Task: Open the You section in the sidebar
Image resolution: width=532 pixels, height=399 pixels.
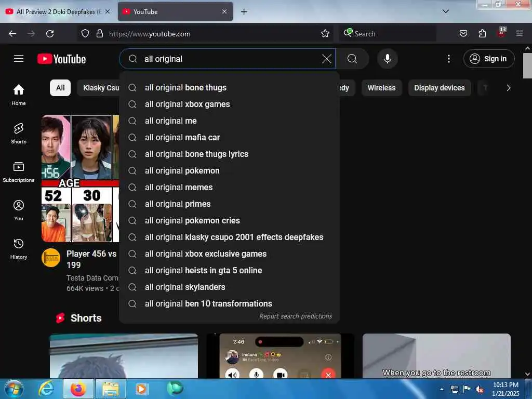Action: (x=19, y=210)
